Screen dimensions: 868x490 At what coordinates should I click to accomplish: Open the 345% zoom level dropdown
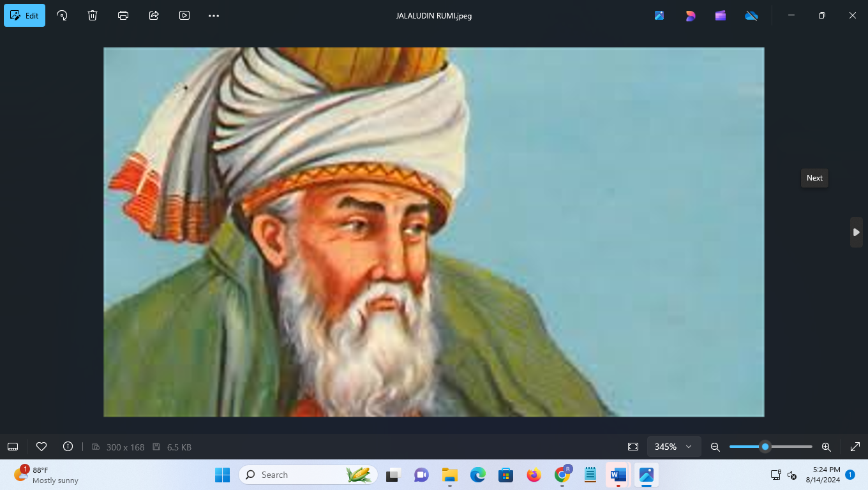[674, 447]
